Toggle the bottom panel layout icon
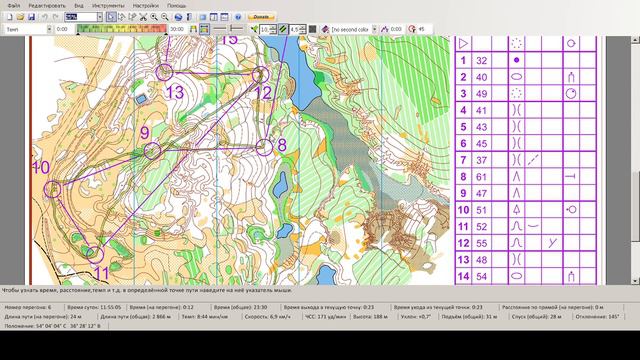 224,17
